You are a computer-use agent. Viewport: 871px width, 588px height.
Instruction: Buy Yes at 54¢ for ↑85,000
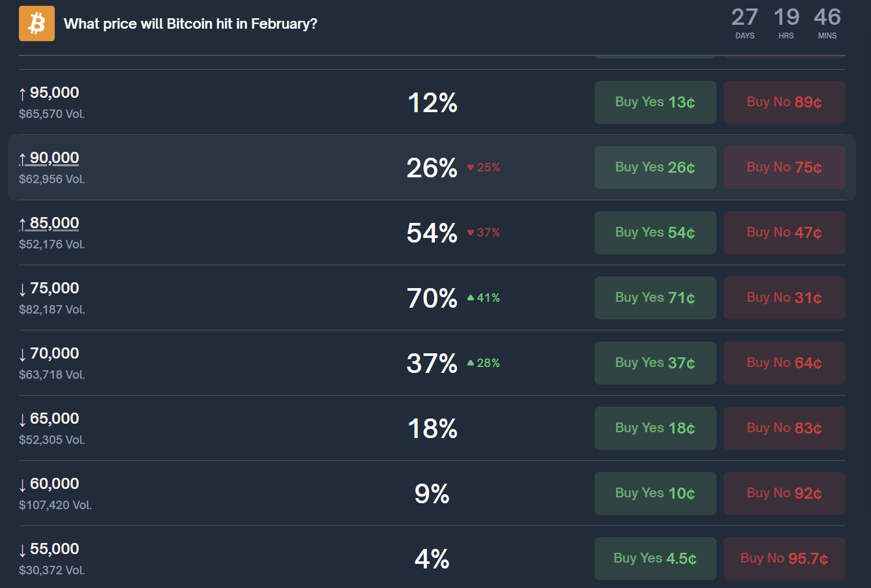pos(655,233)
